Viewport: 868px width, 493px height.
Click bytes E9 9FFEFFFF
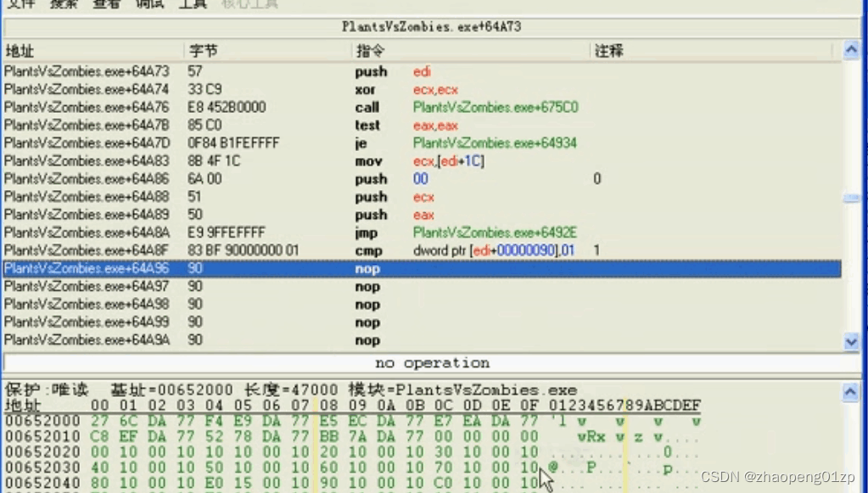[x=226, y=232]
